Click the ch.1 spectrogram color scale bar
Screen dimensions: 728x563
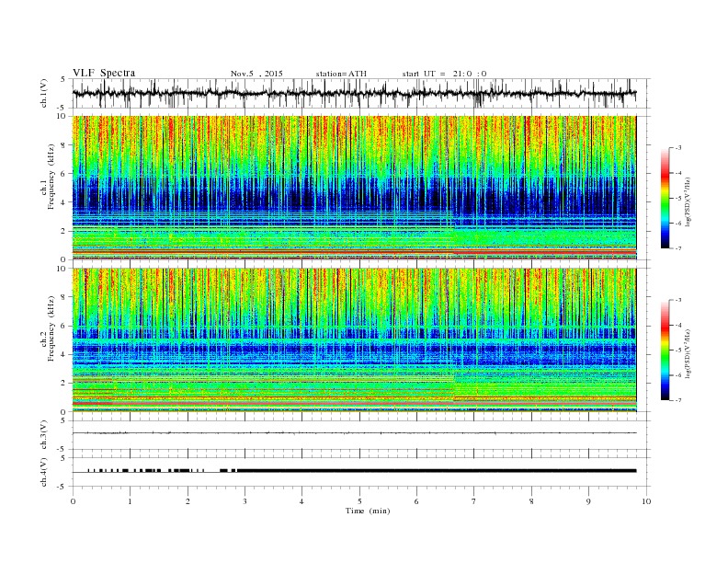[665, 198]
